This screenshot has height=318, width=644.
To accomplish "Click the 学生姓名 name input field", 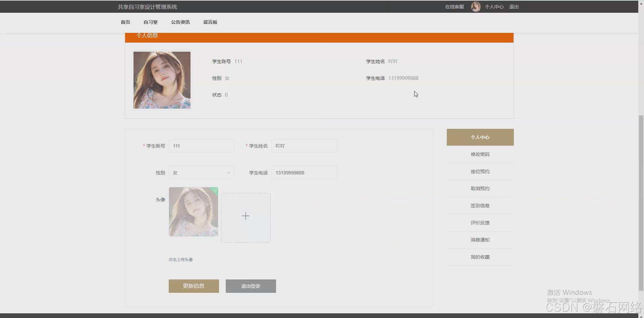I will 304,146.
